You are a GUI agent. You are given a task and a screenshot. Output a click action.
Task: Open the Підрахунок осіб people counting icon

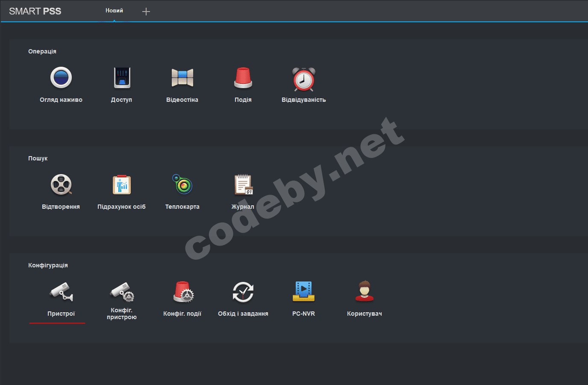click(122, 185)
